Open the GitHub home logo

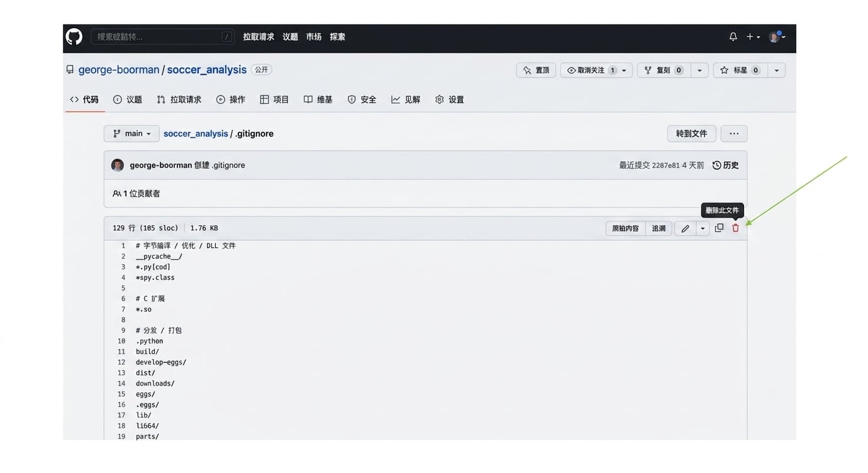[74, 37]
